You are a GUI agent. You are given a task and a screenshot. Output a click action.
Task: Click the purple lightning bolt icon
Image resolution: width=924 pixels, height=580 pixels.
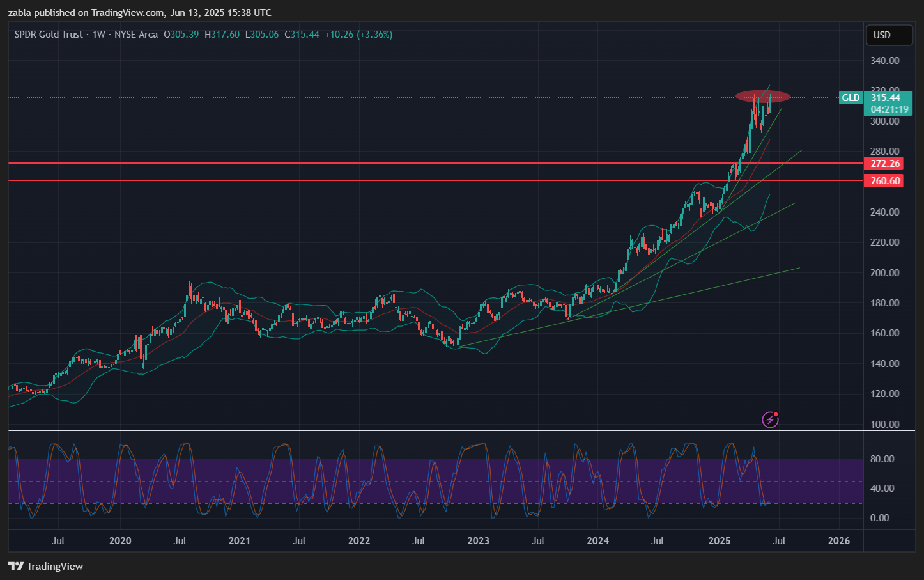[770, 419]
